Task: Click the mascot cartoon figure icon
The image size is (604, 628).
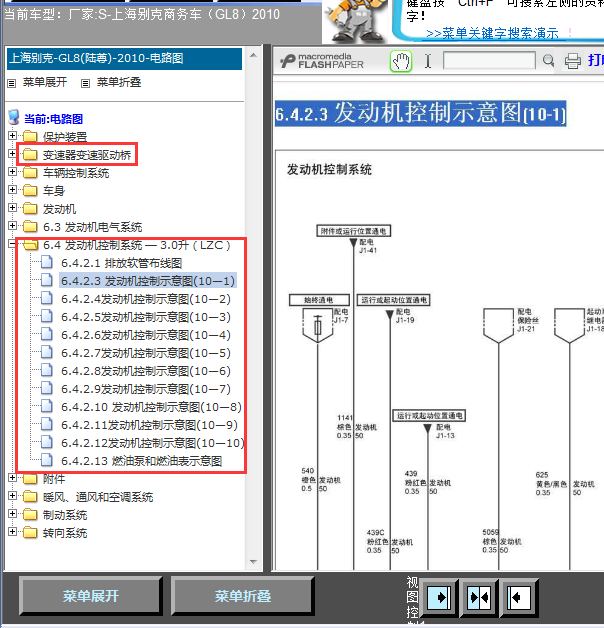Action: pos(354,20)
